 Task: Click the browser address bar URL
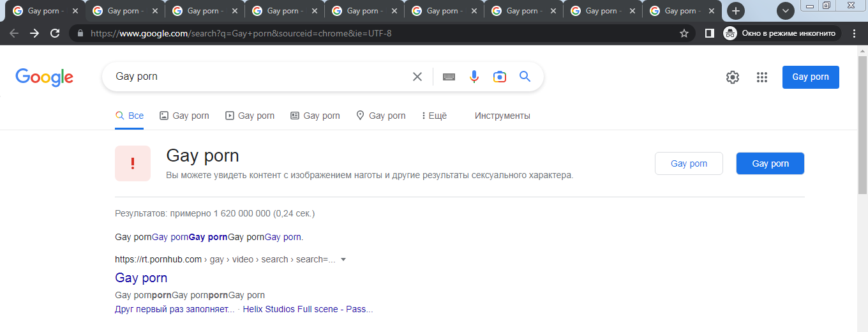[x=241, y=33]
